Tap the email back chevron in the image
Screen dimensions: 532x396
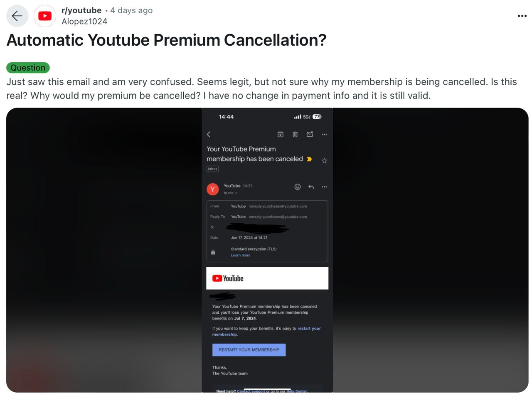[x=209, y=134]
